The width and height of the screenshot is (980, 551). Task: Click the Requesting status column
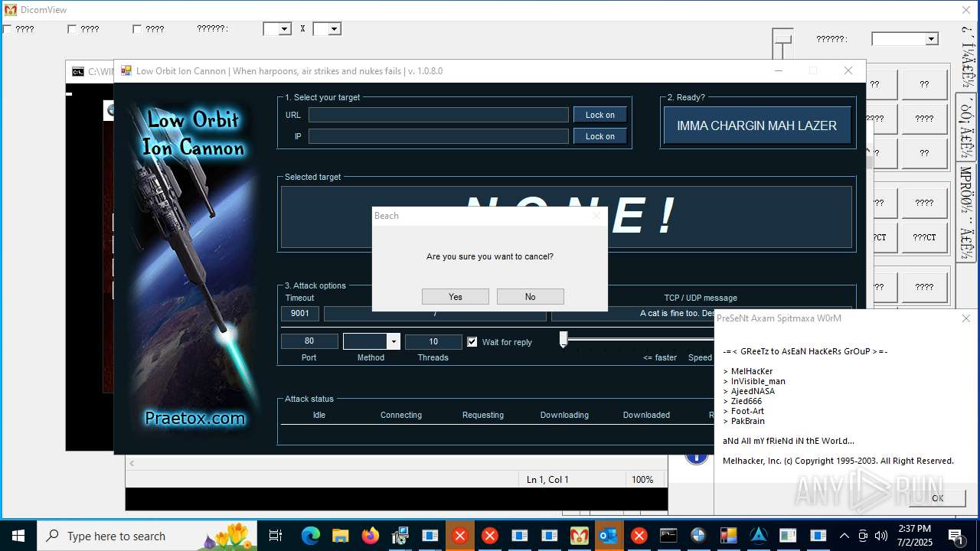tap(483, 415)
